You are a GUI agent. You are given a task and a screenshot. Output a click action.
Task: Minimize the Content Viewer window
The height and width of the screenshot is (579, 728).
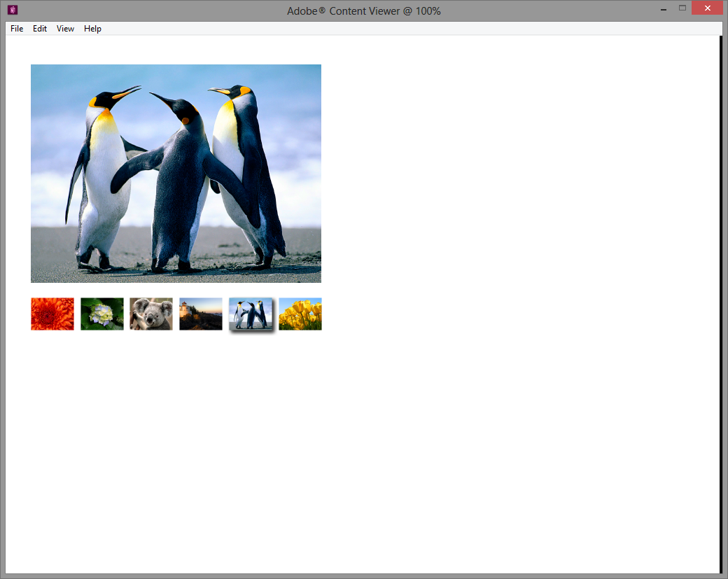click(x=664, y=8)
